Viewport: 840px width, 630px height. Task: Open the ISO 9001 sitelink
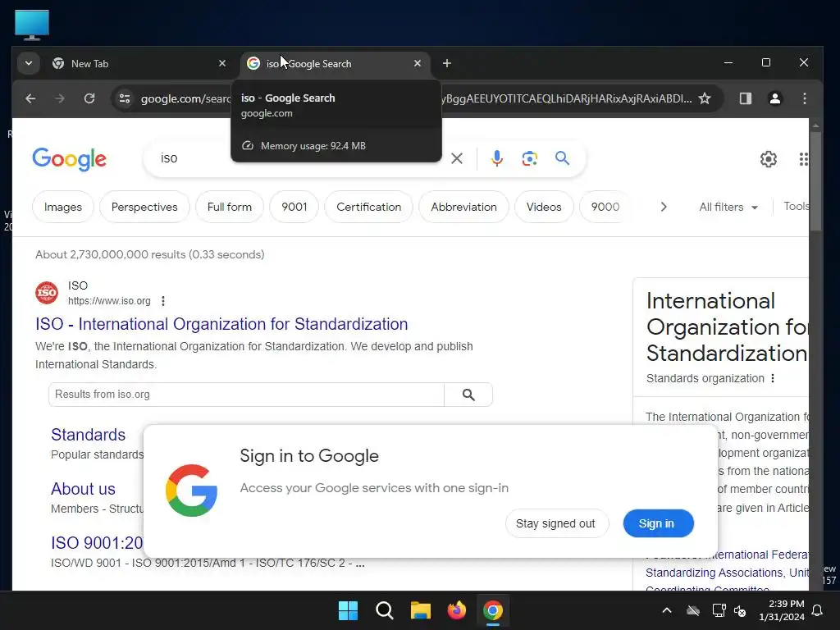[x=97, y=543]
